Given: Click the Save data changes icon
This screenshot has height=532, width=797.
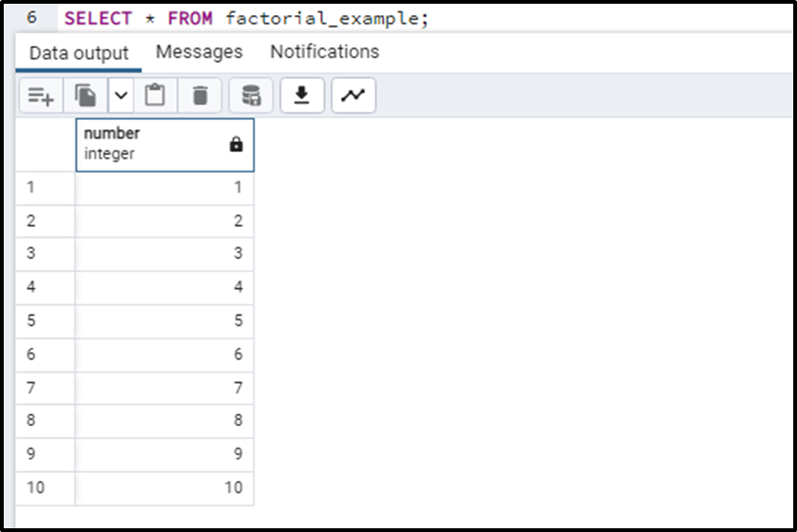Looking at the screenshot, I should (251, 95).
